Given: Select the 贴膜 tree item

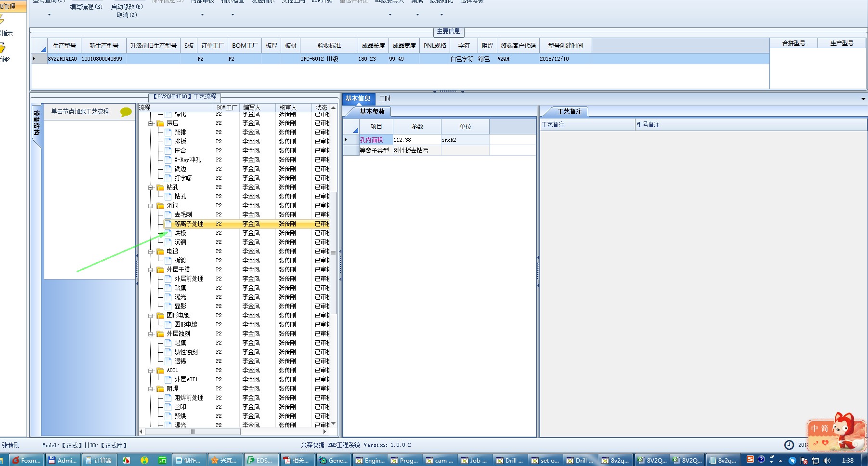Looking at the screenshot, I should coord(180,288).
